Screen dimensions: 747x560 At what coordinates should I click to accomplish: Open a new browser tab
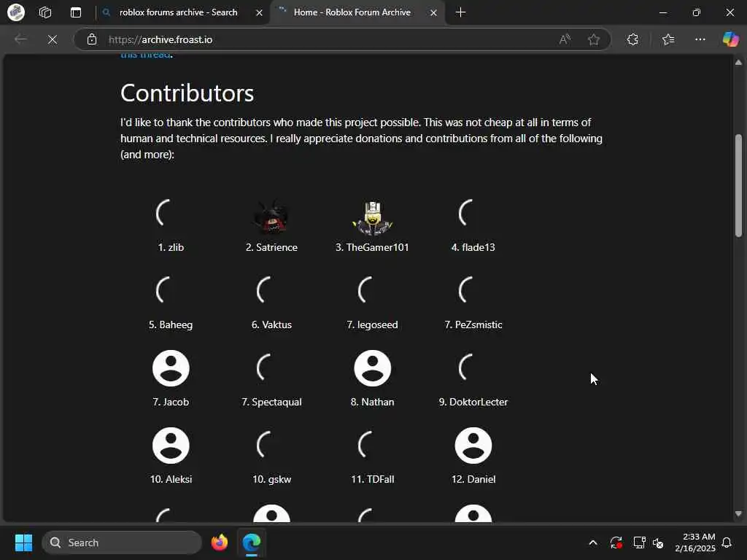(461, 12)
